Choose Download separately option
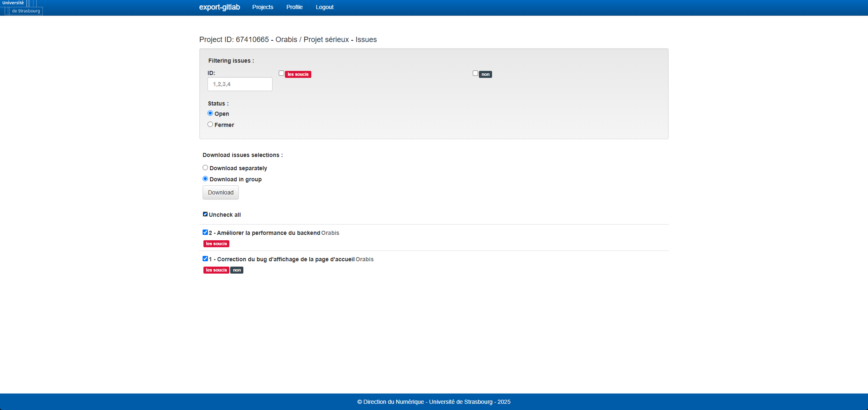Screen dimensions: 868x410 205,168
